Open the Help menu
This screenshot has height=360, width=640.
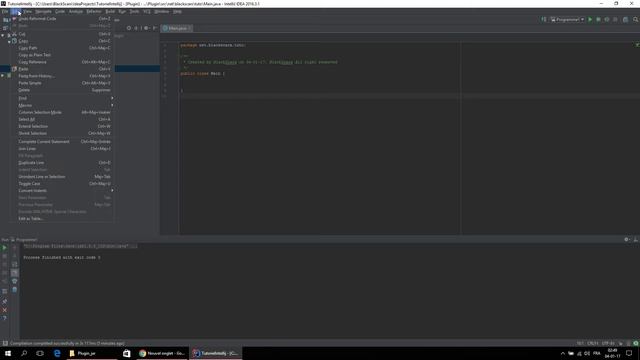pos(177,11)
